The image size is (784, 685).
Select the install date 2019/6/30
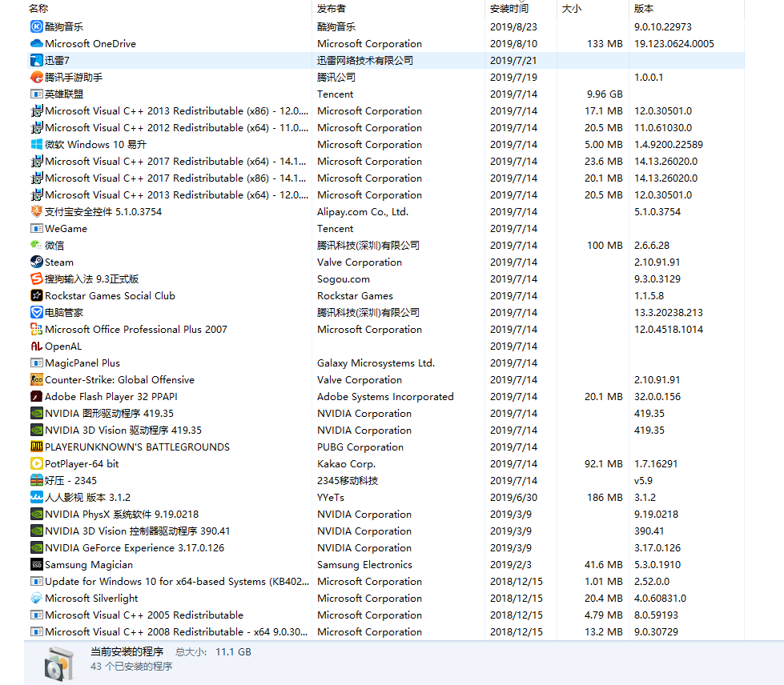[513, 498]
